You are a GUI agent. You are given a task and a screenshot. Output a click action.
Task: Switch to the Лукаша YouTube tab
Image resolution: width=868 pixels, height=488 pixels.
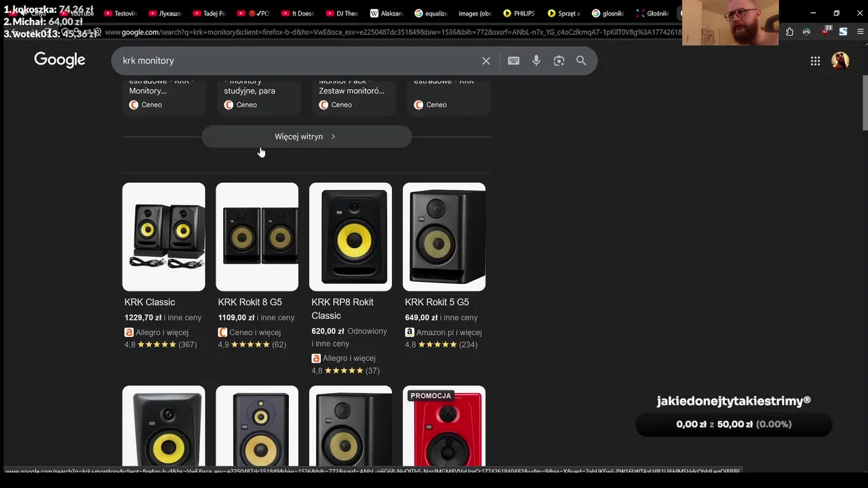pos(165,13)
